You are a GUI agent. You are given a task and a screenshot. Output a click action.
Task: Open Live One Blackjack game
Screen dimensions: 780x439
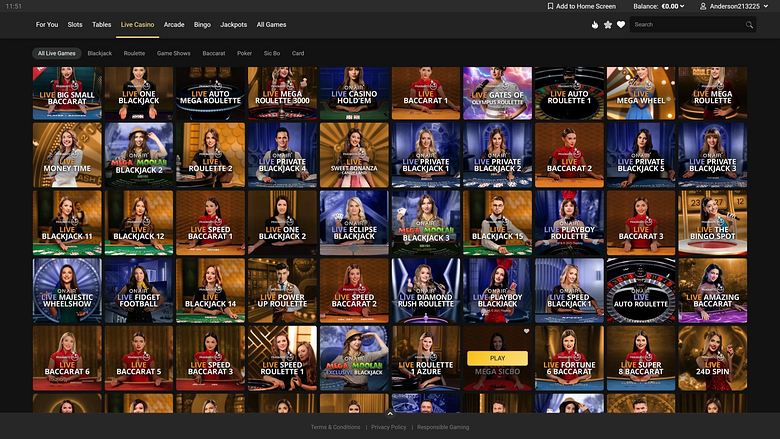click(x=139, y=93)
